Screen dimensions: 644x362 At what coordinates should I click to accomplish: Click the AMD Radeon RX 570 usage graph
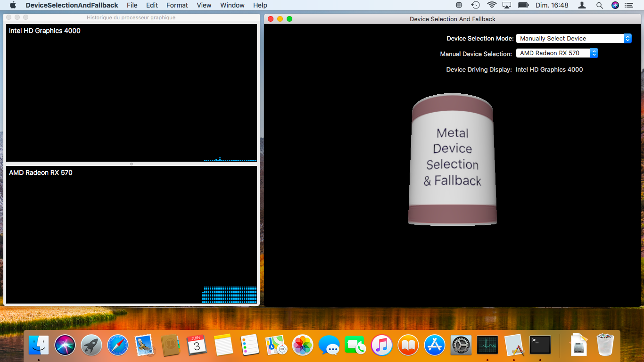132,235
